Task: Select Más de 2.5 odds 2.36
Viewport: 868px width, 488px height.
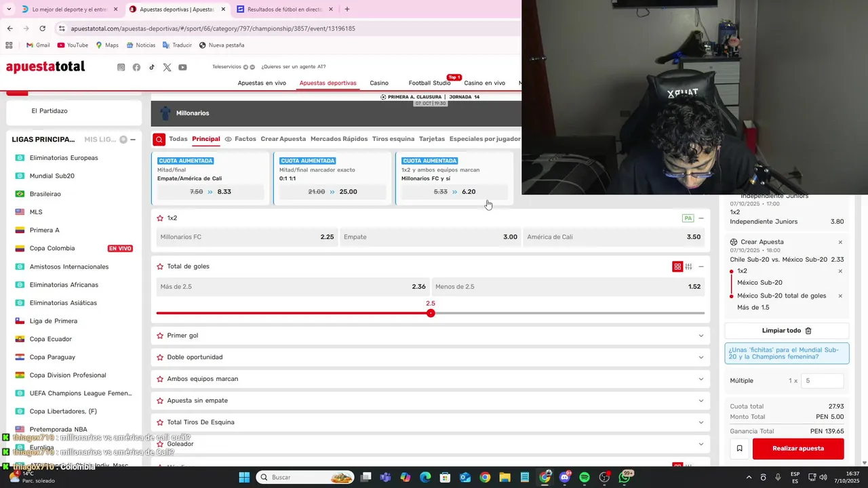Action: (x=292, y=287)
